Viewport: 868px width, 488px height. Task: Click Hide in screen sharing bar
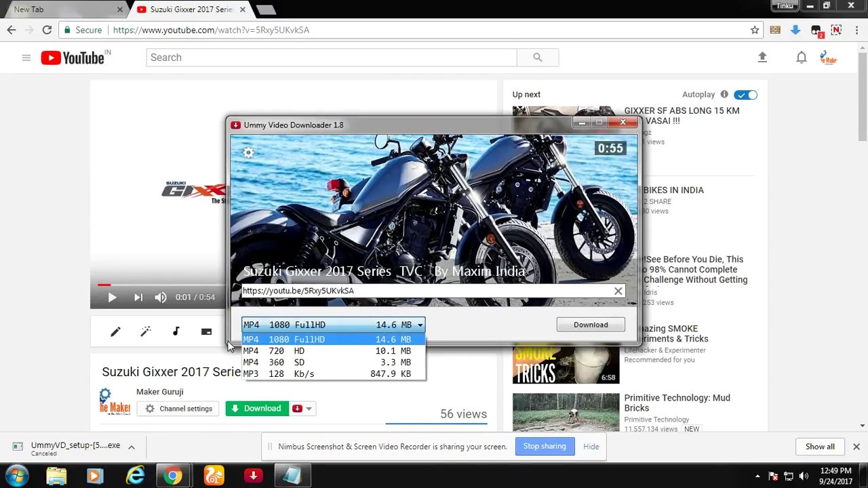pyautogui.click(x=591, y=447)
